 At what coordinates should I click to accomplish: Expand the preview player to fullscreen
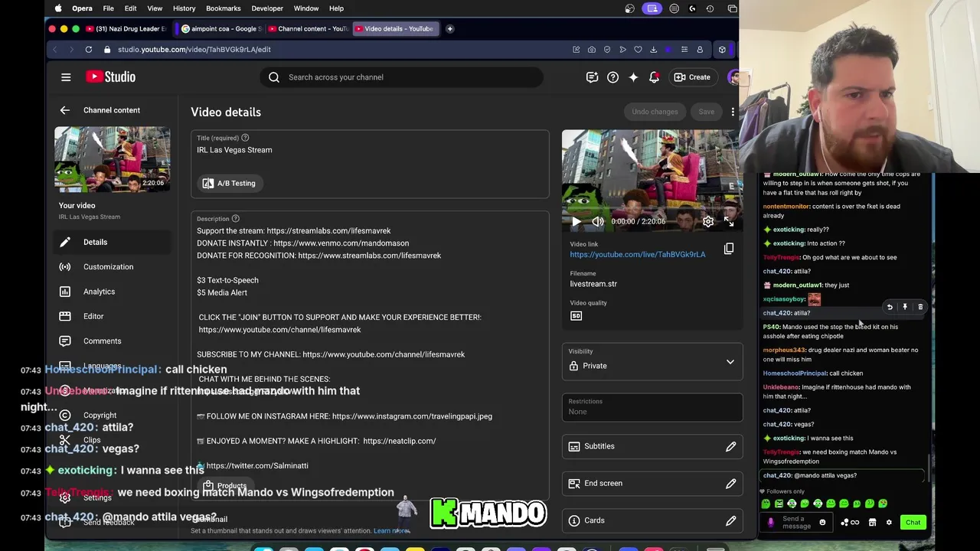point(729,221)
